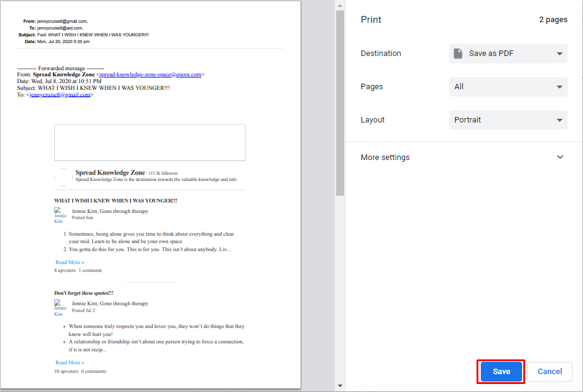
Task: Click the Jennie Kim avatar beside first post
Action: (x=60, y=215)
